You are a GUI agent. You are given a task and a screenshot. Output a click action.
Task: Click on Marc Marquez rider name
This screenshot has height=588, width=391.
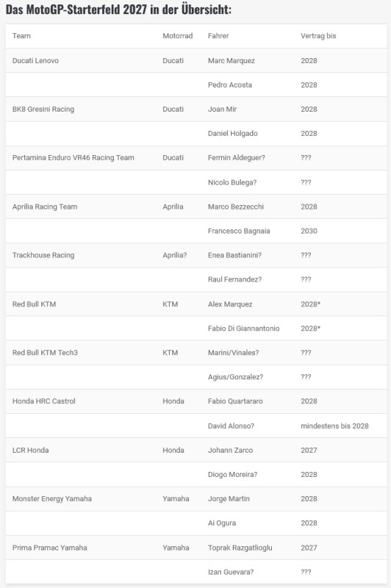point(232,60)
